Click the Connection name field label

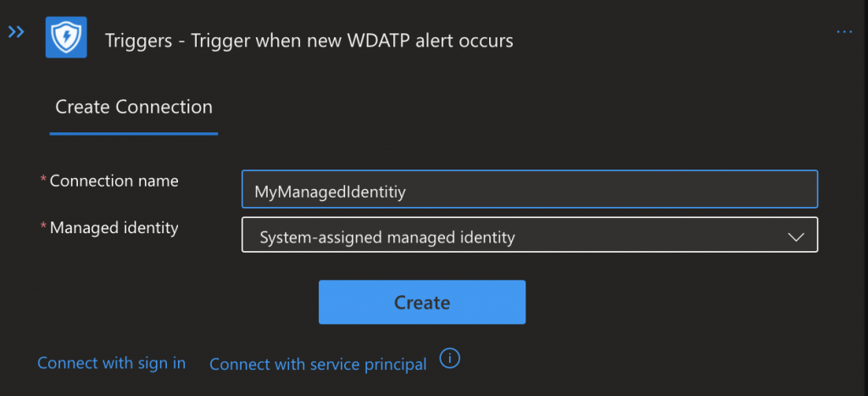pos(114,181)
